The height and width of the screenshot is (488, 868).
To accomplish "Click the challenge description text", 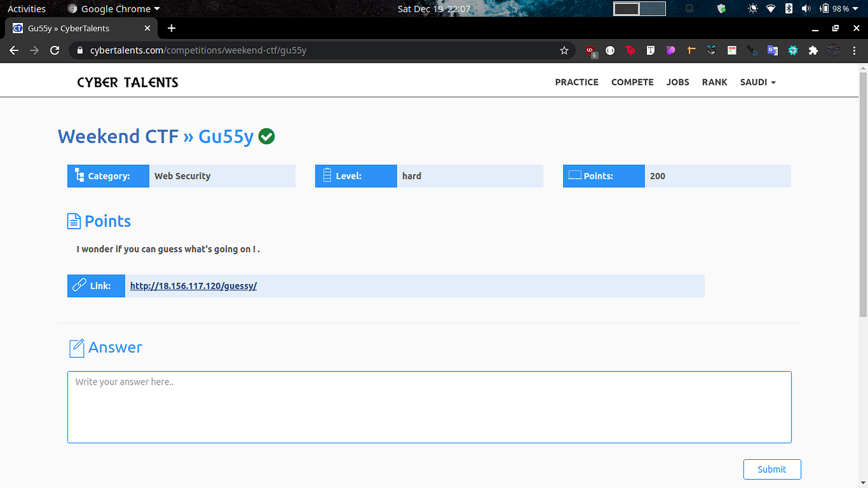I will tap(168, 249).
